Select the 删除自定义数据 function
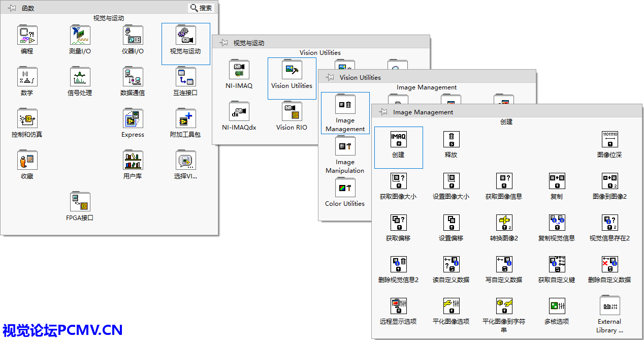 click(609, 264)
